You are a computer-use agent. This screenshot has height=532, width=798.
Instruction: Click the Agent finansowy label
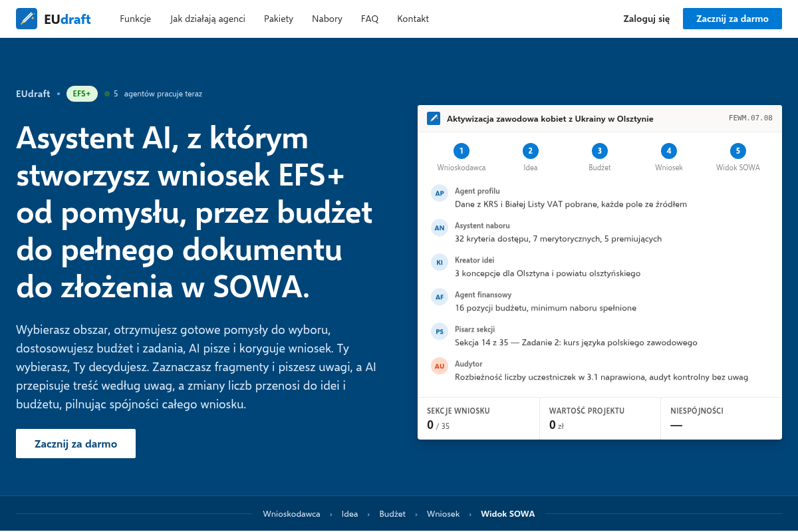(x=483, y=295)
